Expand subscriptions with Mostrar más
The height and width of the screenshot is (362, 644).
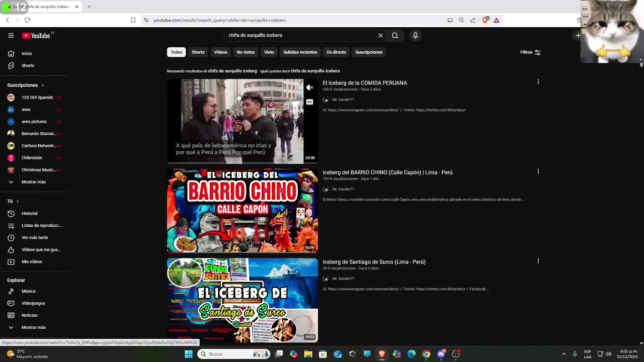pos(34,182)
